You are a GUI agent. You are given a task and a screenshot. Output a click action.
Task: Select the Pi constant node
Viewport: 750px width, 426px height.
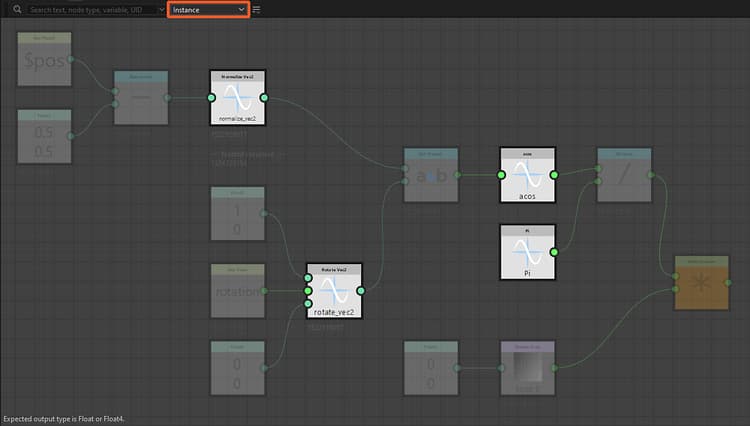[x=528, y=252]
